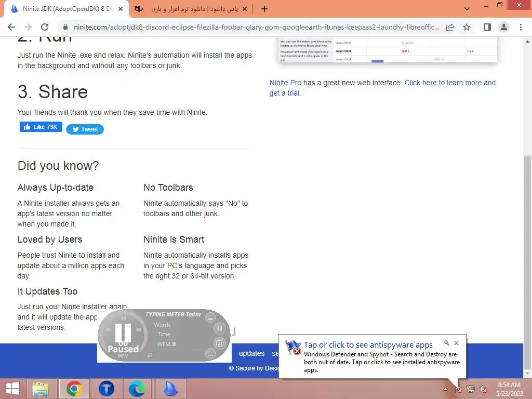The width and height of the screenshot is (532, 399).
Task: Minimize the Typing Meter widget
Action: click(x=210, y=318)
